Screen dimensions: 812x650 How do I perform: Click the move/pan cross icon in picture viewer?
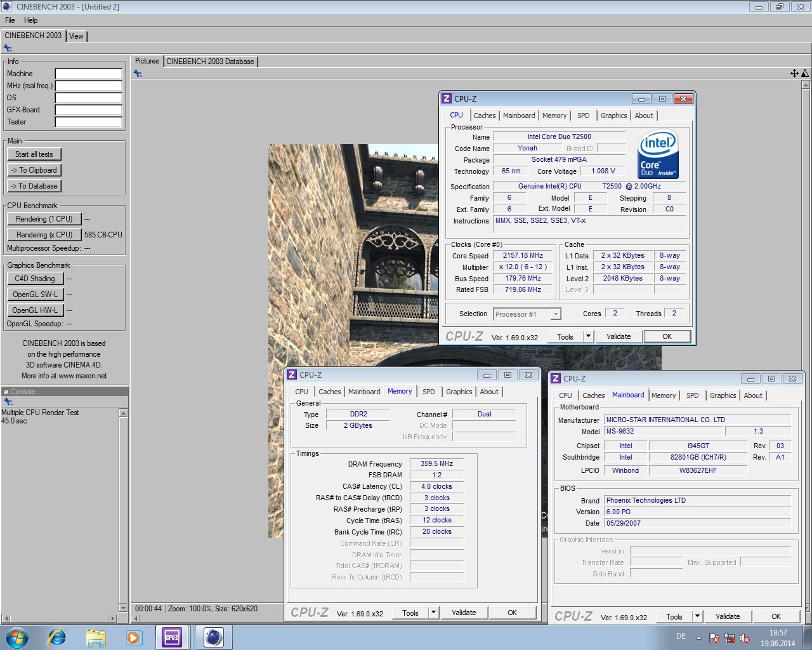(x=794, y=74)
